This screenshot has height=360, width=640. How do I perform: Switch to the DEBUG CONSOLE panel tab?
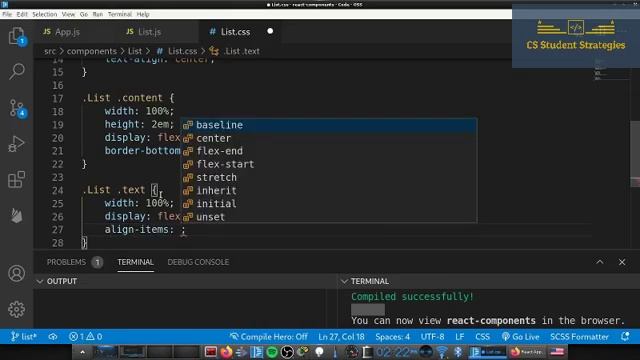click(x=198, y=262)
